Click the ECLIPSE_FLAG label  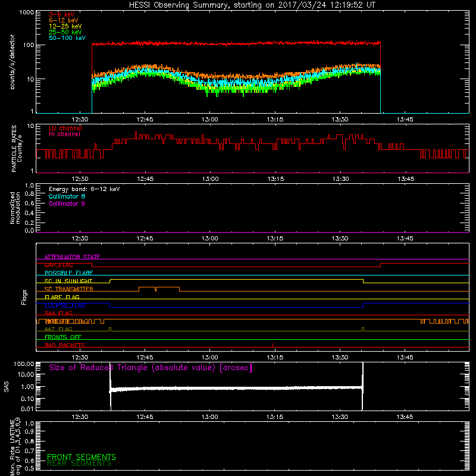click(65, 305)
